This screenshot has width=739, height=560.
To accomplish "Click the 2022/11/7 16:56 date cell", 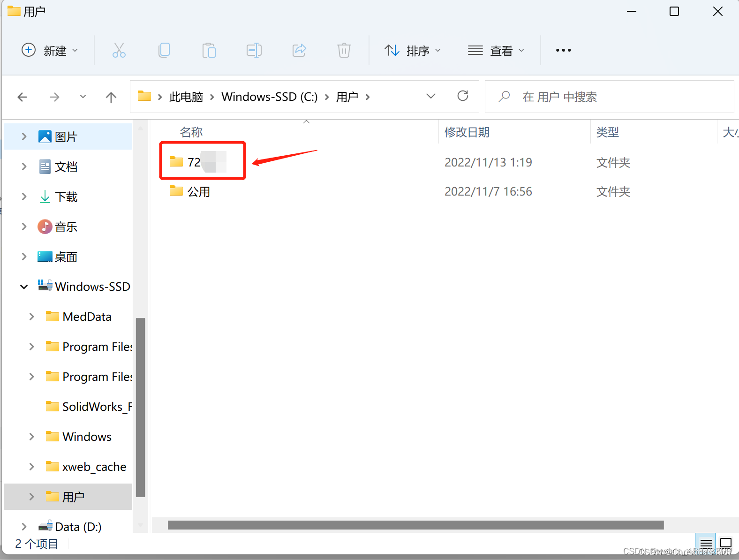I will click(x=488, y=191).
